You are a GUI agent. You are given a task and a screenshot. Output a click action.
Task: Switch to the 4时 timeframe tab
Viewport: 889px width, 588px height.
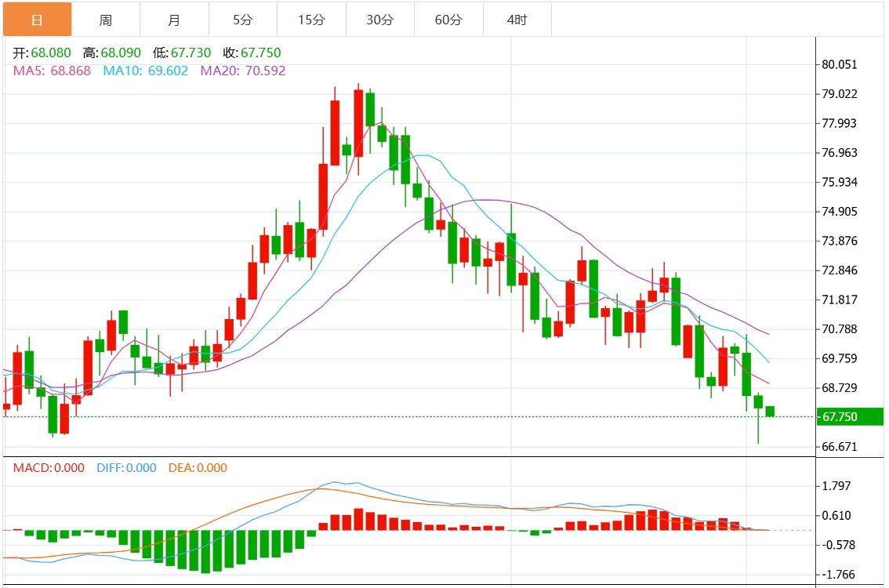point(517,20)
